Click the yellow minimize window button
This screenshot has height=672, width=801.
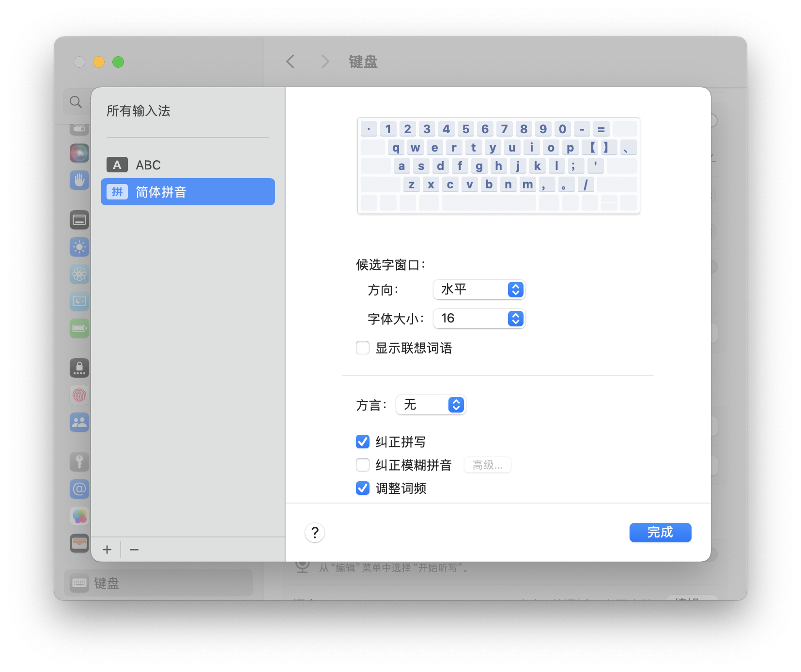pos(99,62)
